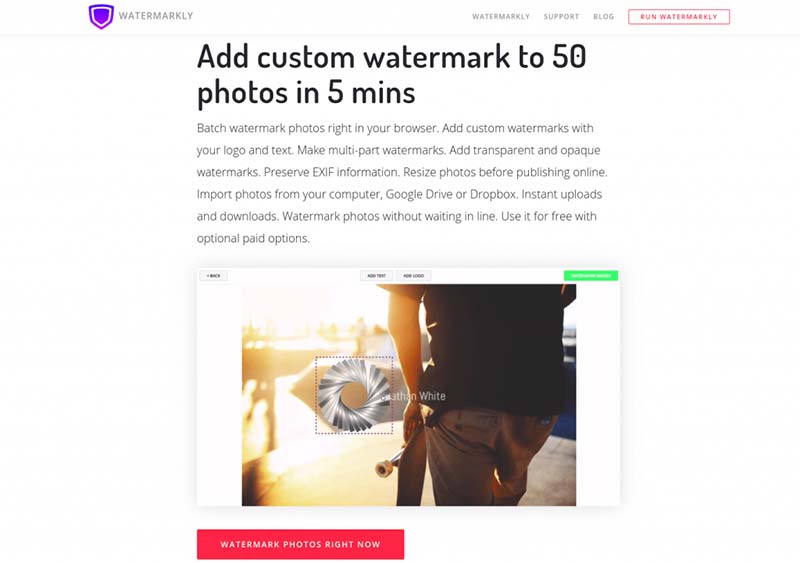
Task: Select the aperture logo watermark in the photo
Action: [x=353, y=394]
